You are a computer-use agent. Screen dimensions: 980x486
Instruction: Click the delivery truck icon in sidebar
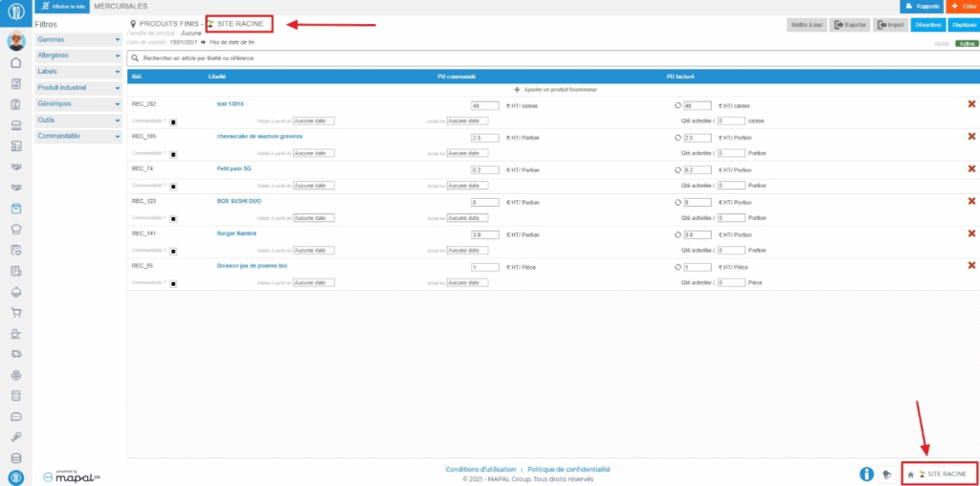[15, 354]
